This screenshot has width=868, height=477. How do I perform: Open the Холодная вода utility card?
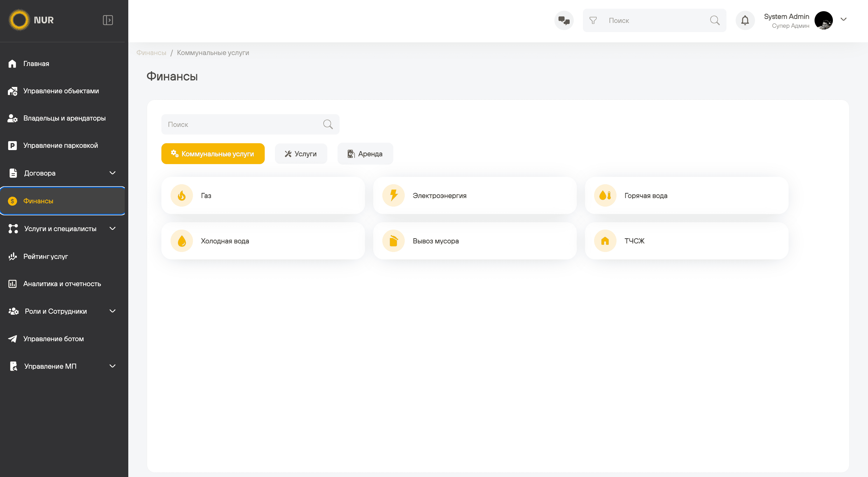coord(263,241)
